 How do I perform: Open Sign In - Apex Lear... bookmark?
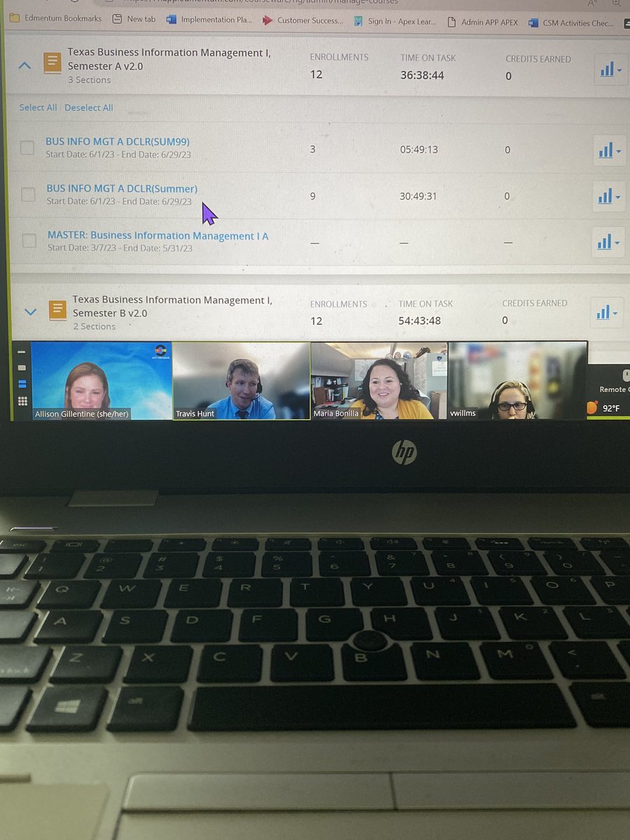tap(395, 21)
